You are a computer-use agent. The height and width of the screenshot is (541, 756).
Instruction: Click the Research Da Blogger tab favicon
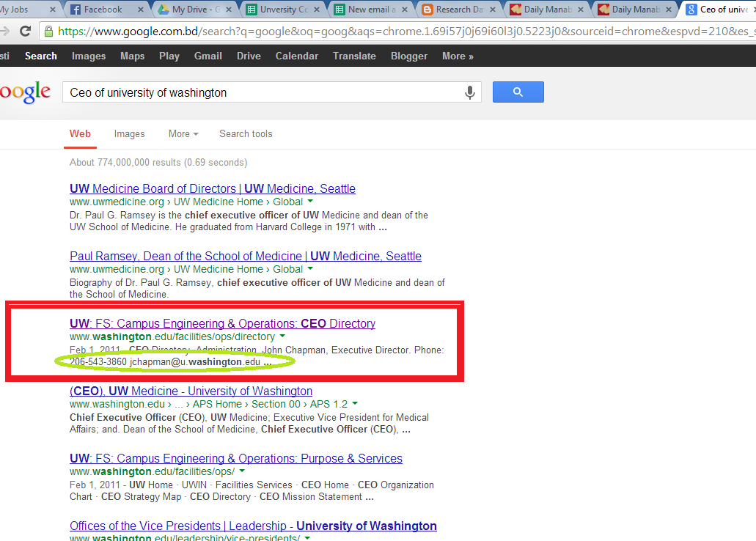point(427,9)
